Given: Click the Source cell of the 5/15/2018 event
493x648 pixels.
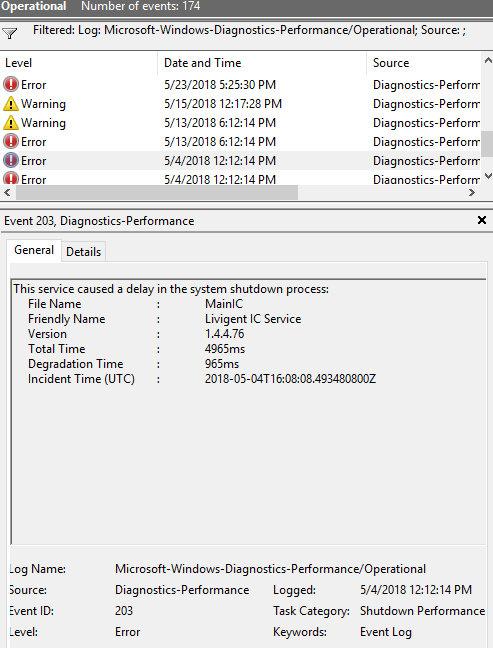Looking at the screenshot, I should point(426,104).
